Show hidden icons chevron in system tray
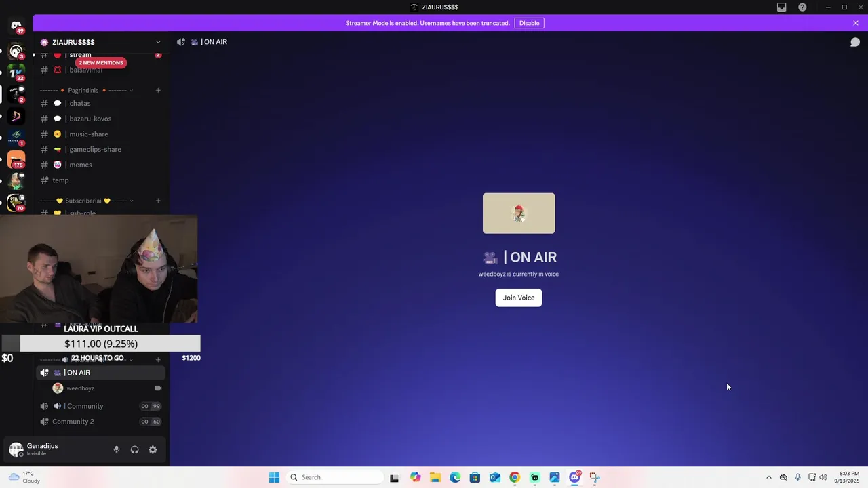 coord(768,477)
